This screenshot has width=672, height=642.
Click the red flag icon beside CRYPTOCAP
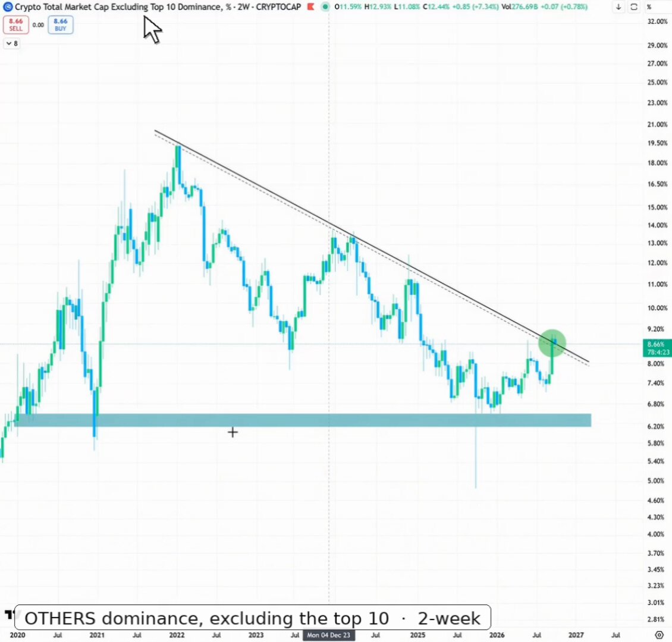pyautogui.click(x=310, y=7)
